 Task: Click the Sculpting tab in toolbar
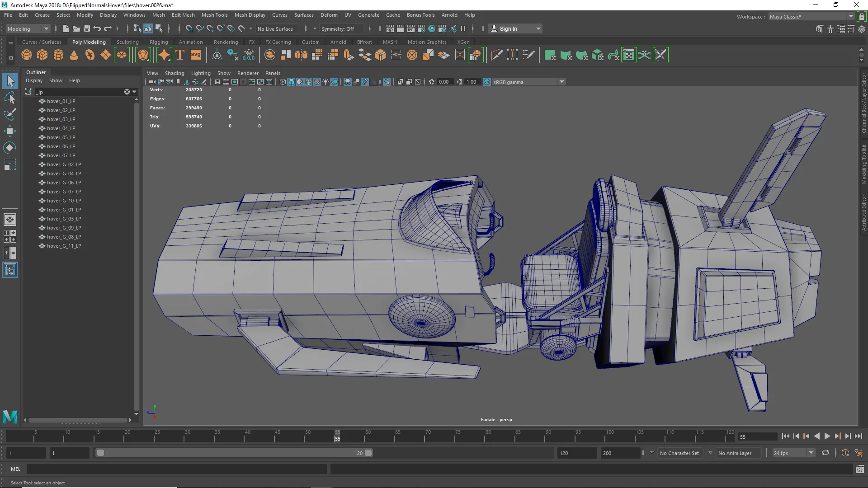click(127, 41)
